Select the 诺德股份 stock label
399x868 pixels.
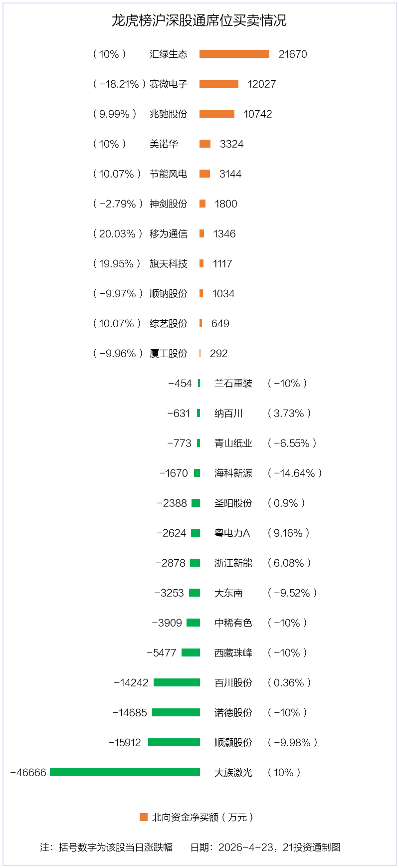(x=233, y=712)
